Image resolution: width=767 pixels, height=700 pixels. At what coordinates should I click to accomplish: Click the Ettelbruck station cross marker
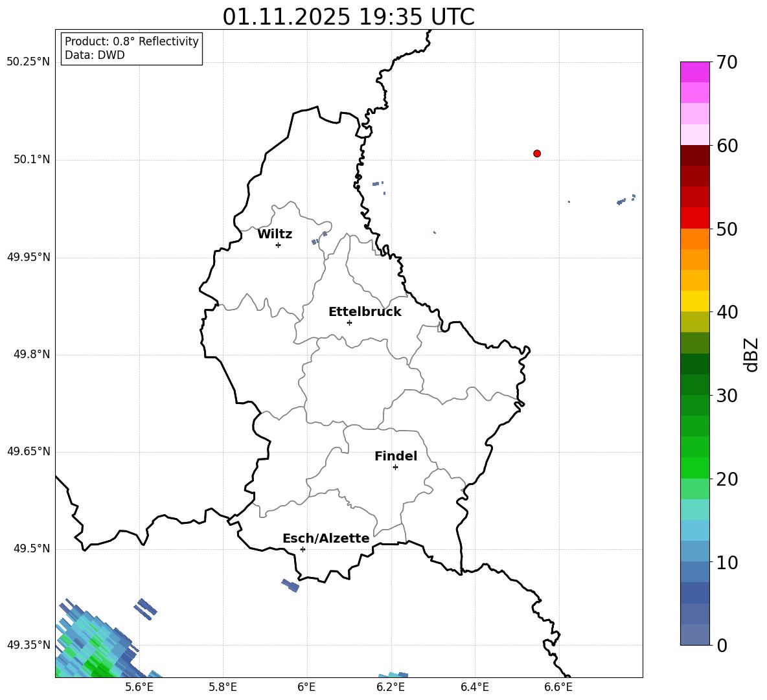click(349, 322)
